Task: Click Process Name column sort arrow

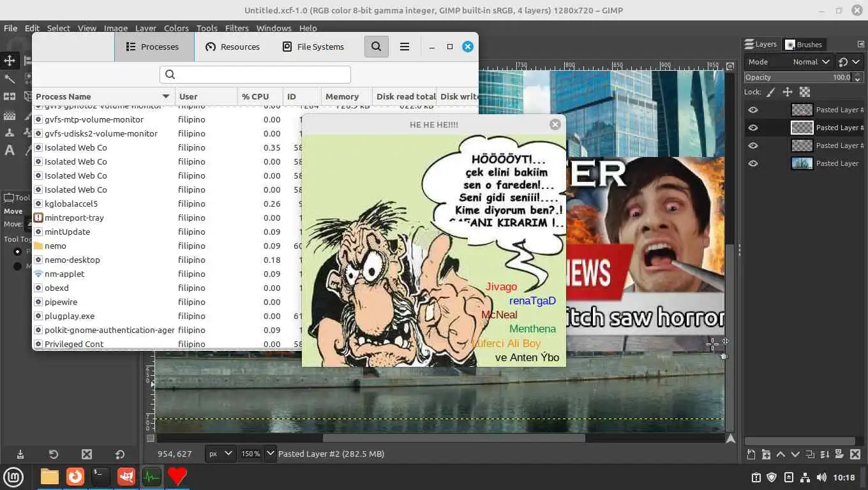Action: point(166,96)
